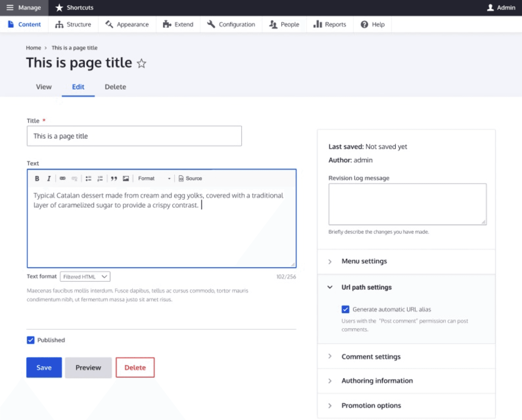Click the insert image icon
Image resolution: width=522 pixels, height=420 pixels.
[126, 178]
